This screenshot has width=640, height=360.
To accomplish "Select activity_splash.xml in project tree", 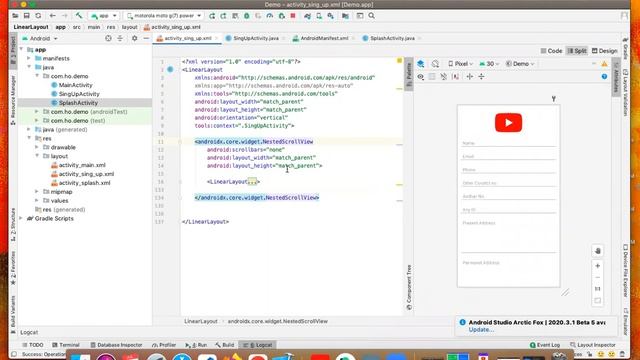I will coord(84,183).
